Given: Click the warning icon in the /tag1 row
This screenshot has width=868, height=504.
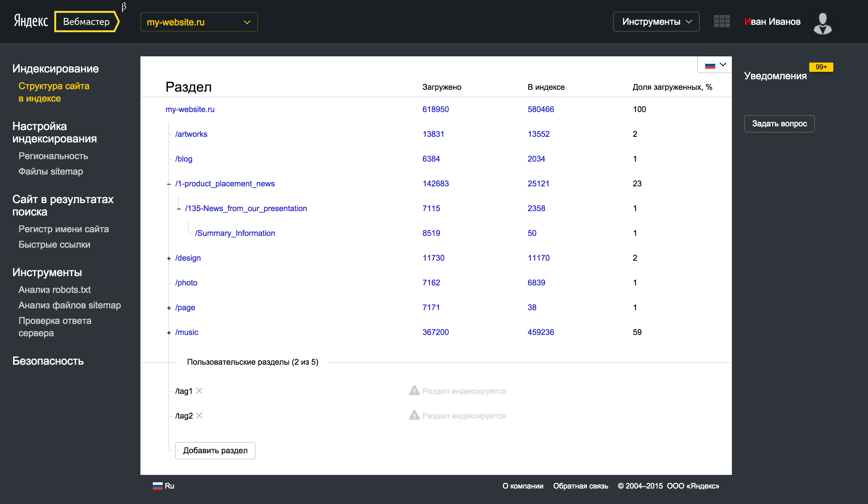Looking at the screenshot, I should pyautogui.click(x=414, y=390).
